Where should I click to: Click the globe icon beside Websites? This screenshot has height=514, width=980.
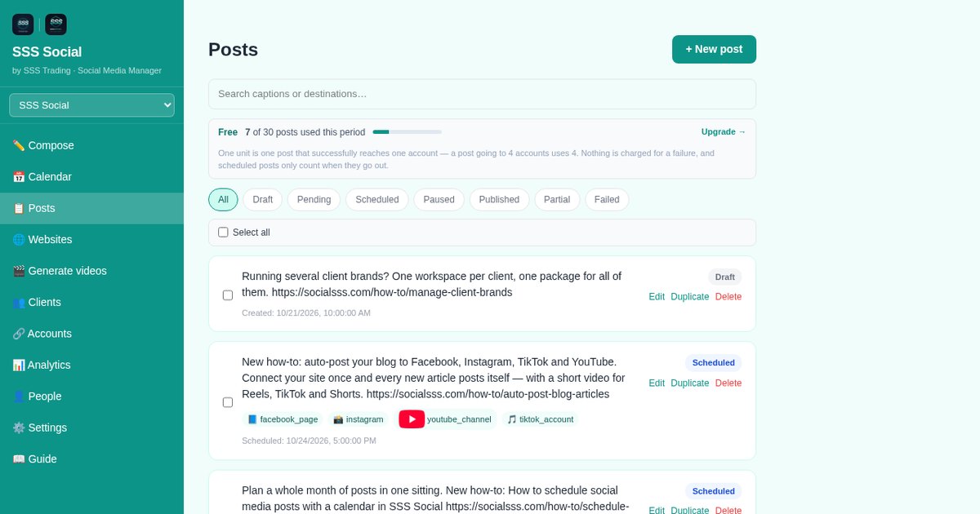[19, 240]
